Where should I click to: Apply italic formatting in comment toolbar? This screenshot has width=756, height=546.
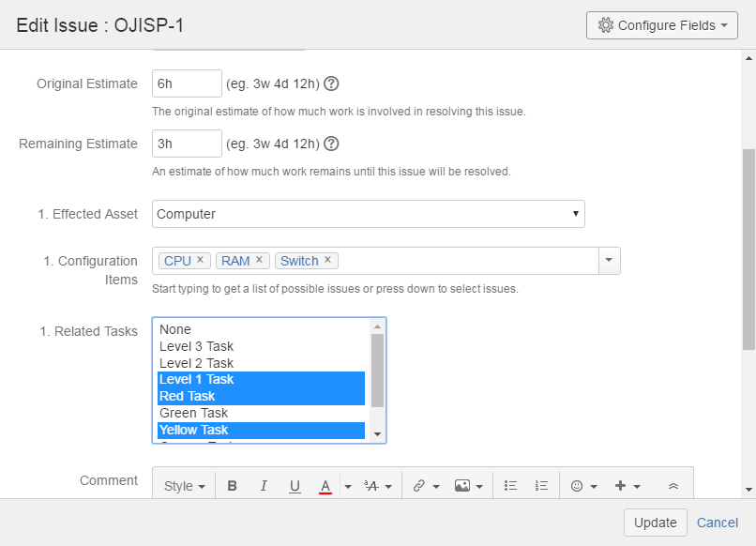pos(264,486)
